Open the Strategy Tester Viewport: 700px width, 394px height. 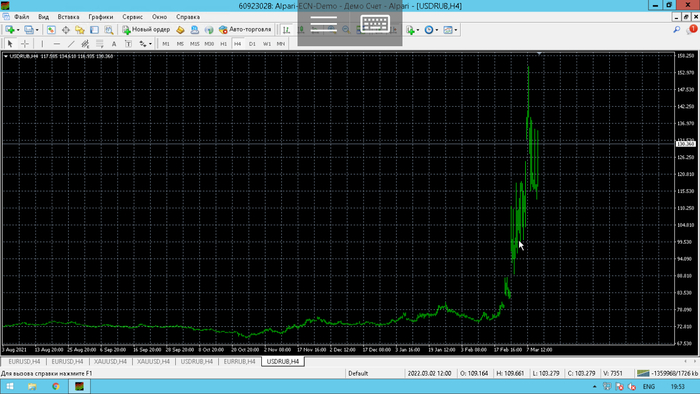click(x=108, y=30)
